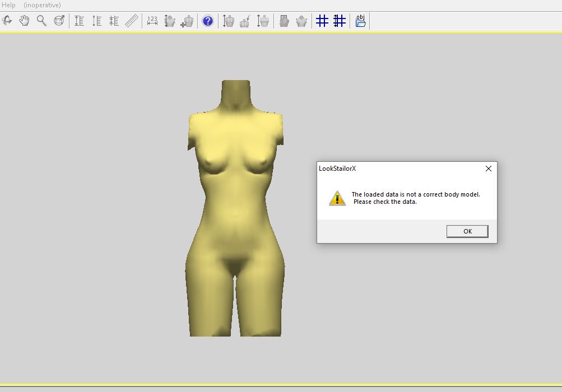
Task: Click the yellow warning triangle icon
Action: click(337, 198)
